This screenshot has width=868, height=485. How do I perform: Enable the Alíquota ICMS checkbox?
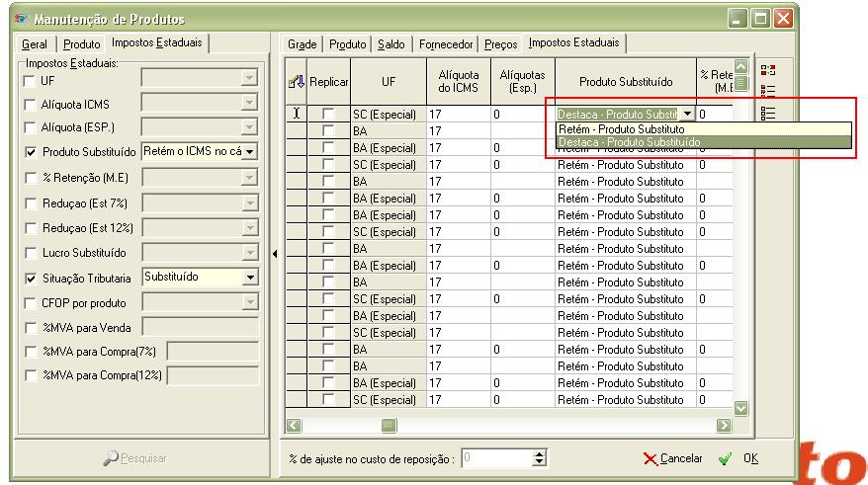click(x=31, y=105)
